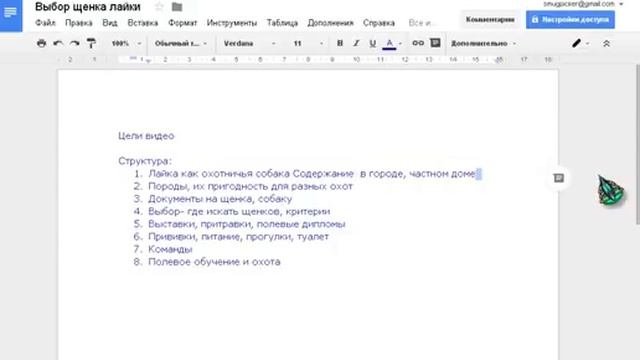Open the zoom 100% dropdown

pos(126,43)
